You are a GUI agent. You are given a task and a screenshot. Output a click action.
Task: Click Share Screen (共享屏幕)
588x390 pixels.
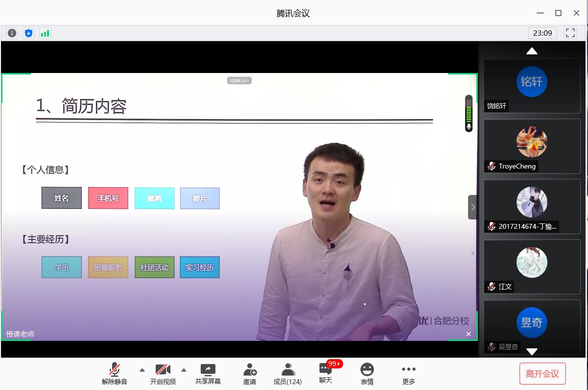[208, 374]
